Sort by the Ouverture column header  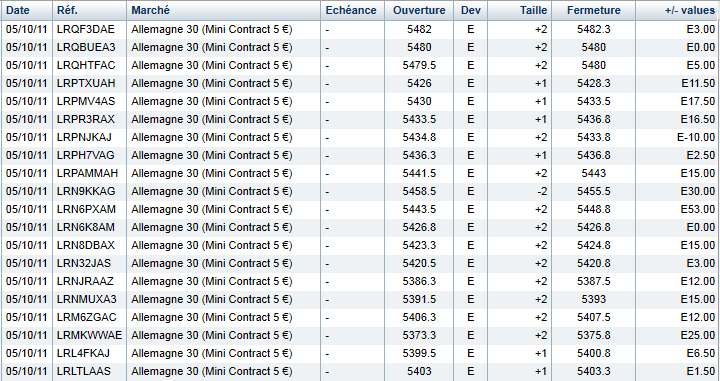pos(419,11)
